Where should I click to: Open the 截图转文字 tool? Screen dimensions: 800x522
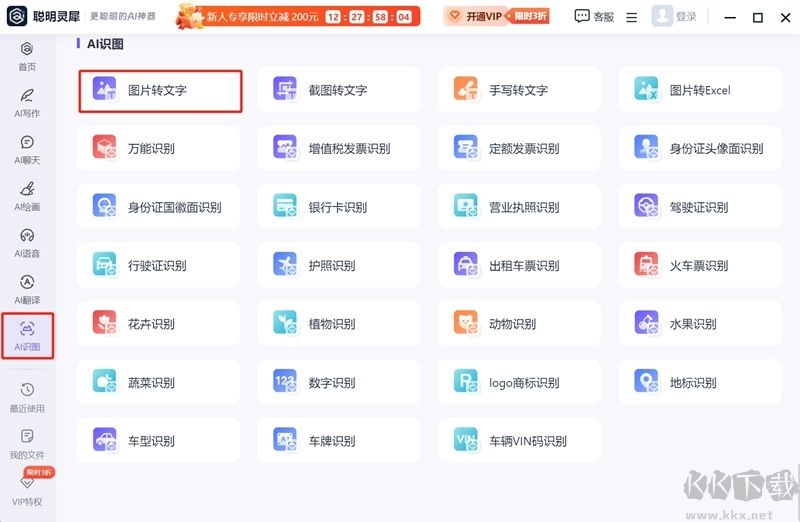pos(339,90)
